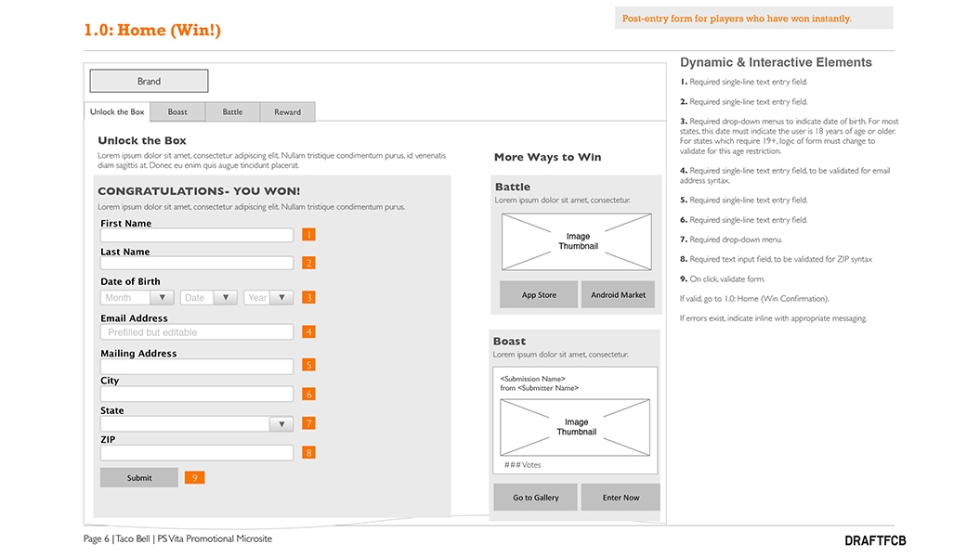Click into the Last Name field
This screenshot has width=980, height=557.
pos(197,264)
